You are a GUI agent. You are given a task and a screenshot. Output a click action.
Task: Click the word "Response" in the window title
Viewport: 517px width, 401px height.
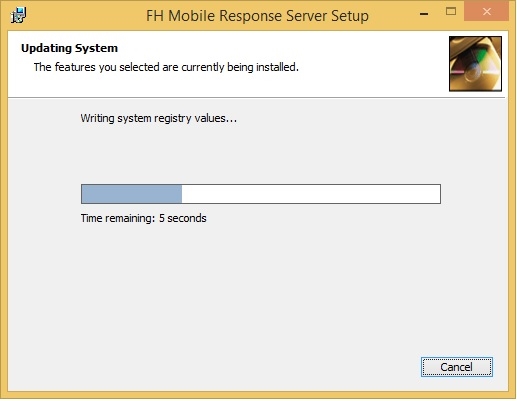point(251,16)
